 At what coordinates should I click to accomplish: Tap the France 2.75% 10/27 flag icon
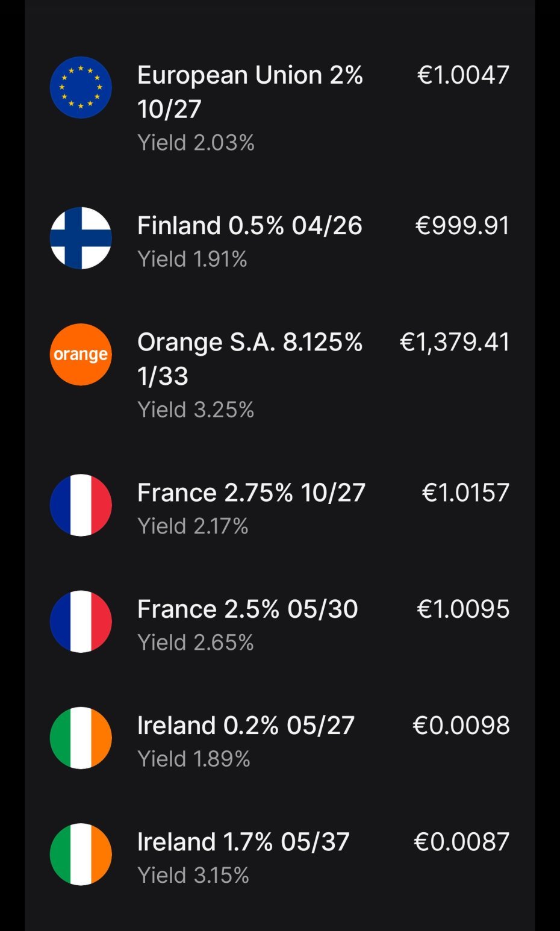click(x=81, y=505)
